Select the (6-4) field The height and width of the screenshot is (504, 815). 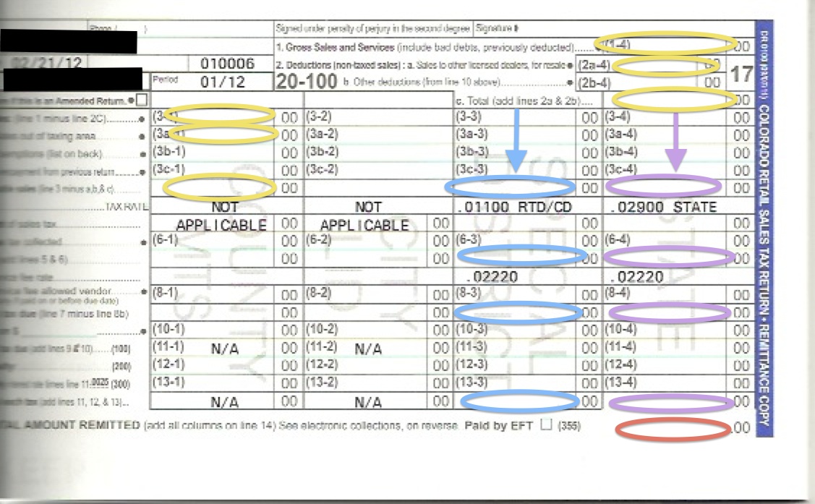tap(665, 241)
